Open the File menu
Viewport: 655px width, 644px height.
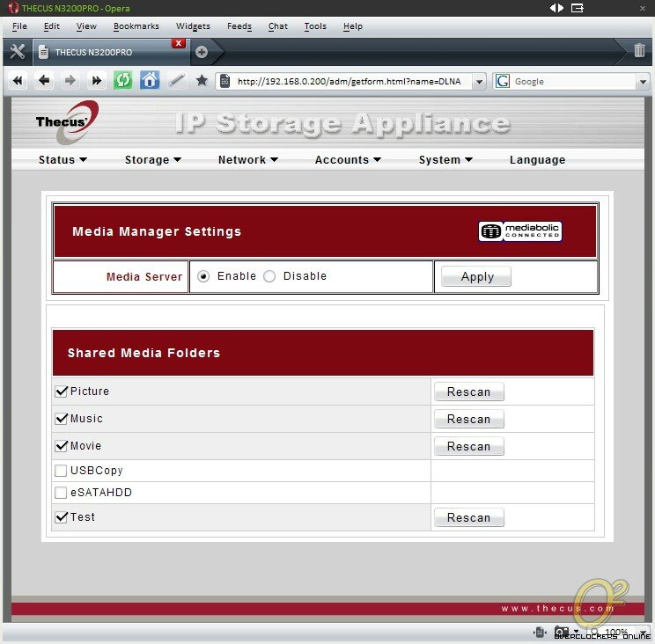click(19, 26)
